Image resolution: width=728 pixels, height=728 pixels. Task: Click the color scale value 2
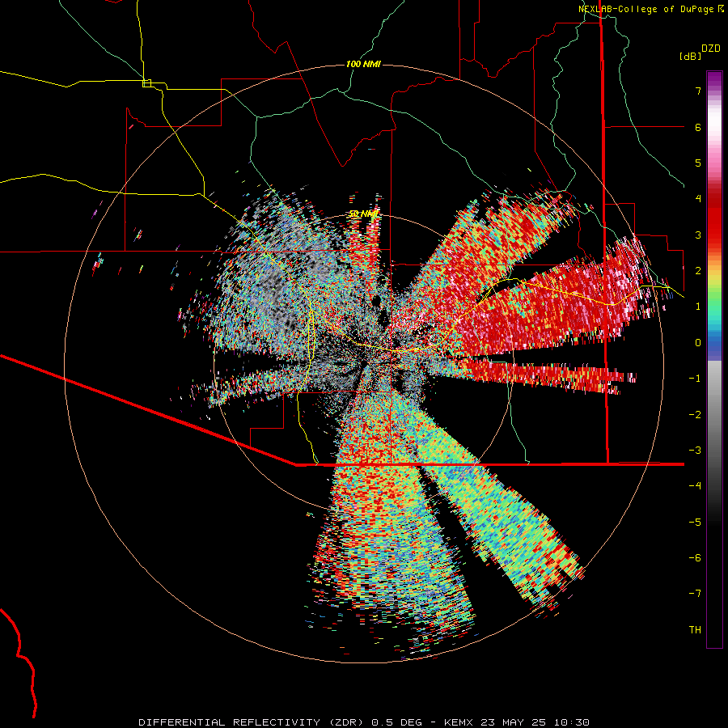click(x=698, y=271)
